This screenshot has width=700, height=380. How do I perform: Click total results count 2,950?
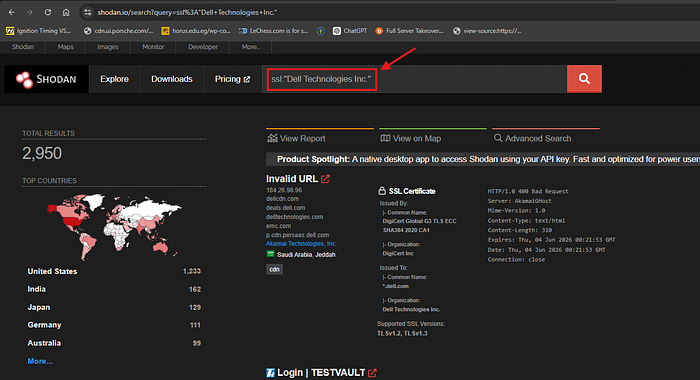(42, 154)
